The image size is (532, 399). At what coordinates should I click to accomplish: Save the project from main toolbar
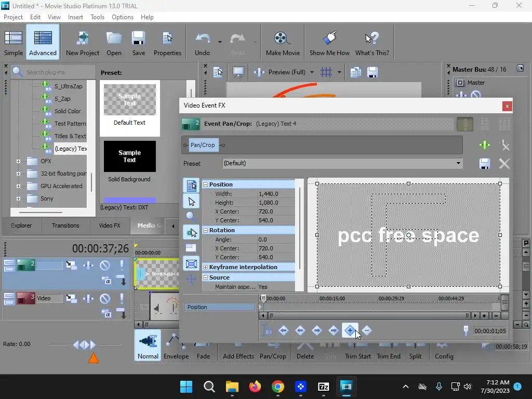138,43
